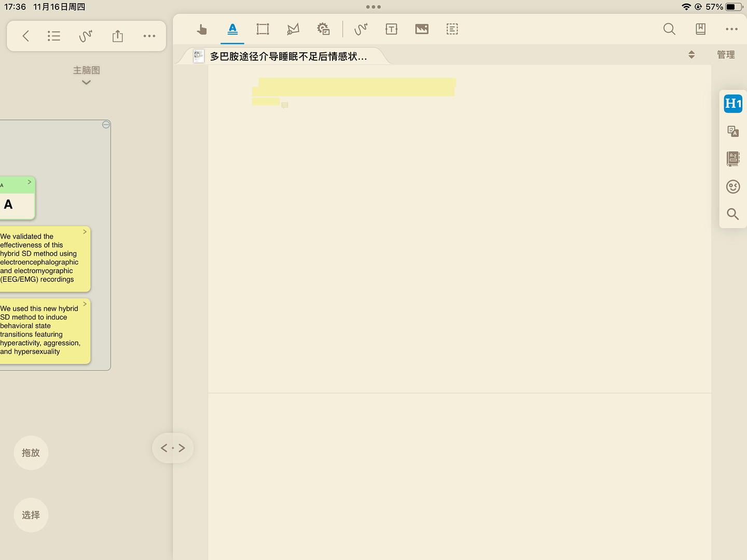Select document handwriting pen tool
747x560 pixels.
[x=361, y=29]
